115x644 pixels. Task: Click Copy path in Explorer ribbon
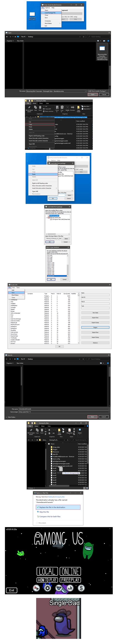(x=47, y=109)
